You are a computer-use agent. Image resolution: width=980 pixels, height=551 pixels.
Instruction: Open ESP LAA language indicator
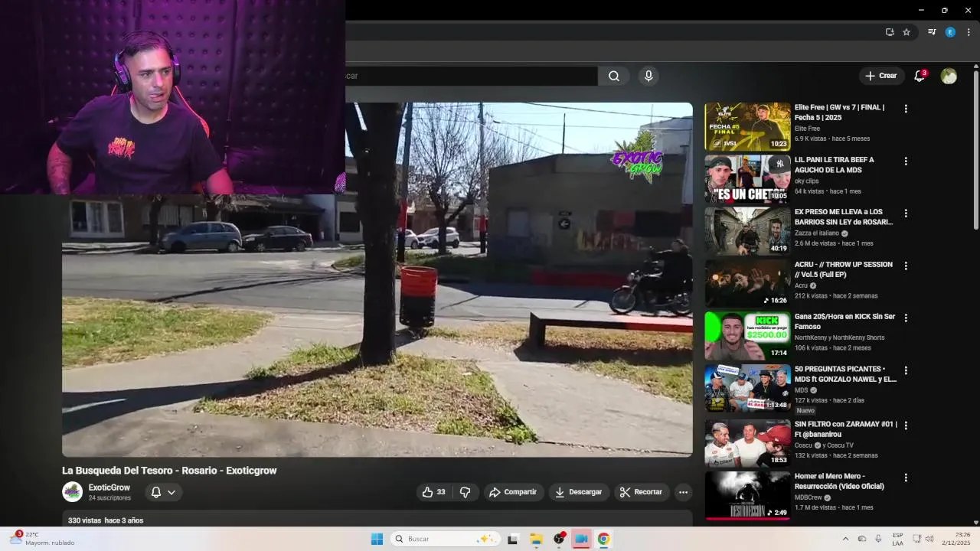(897, 539)
